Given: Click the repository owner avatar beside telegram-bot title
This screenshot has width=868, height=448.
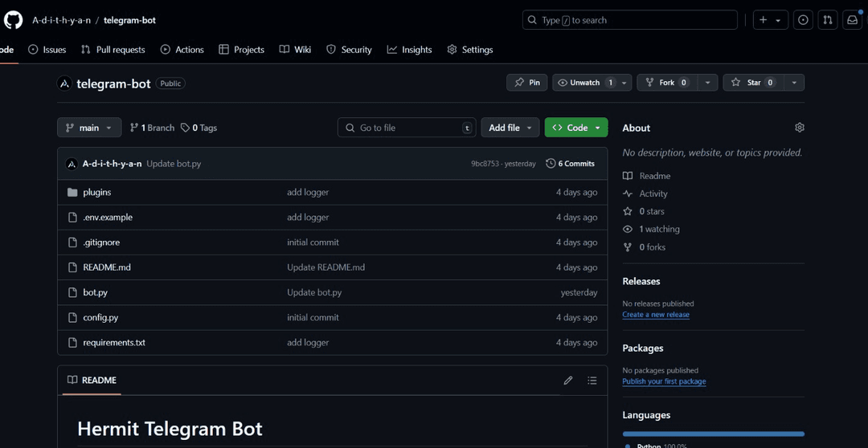Looking at the screenshot, I should click(65, 83).
